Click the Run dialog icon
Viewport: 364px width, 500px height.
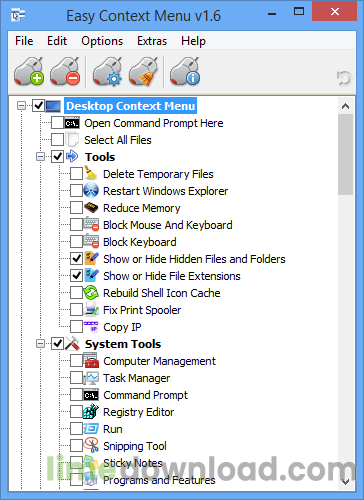(91, 429)
